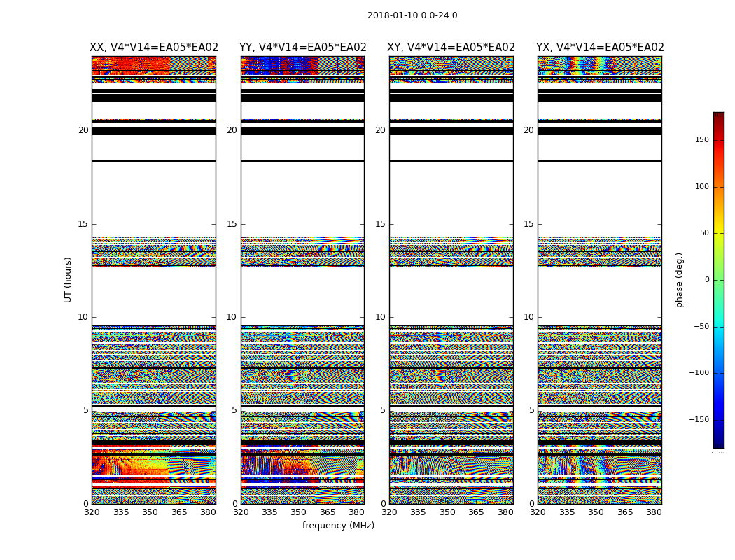Pick the colorbar tick label '50'
The width and height of the screenshot is (735, 560).
[704, 233]
